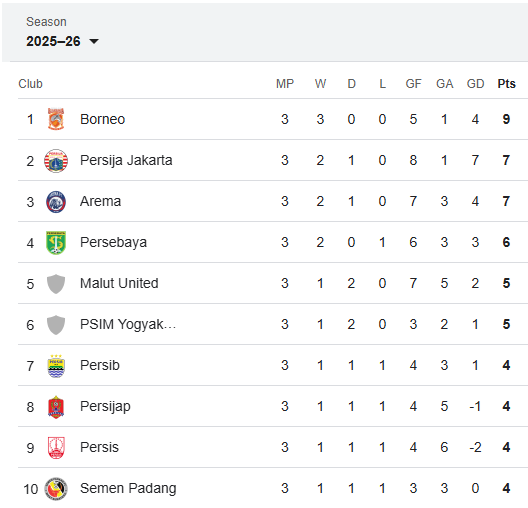This screenshot has height=508, width=528.
Task: Click the Arema club badge
Action: [56, 202]
